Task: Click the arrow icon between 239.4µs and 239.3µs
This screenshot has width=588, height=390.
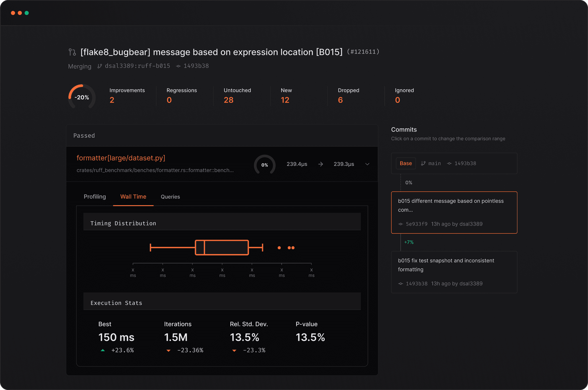Action: pyautogui.click(x=320, y=164)
